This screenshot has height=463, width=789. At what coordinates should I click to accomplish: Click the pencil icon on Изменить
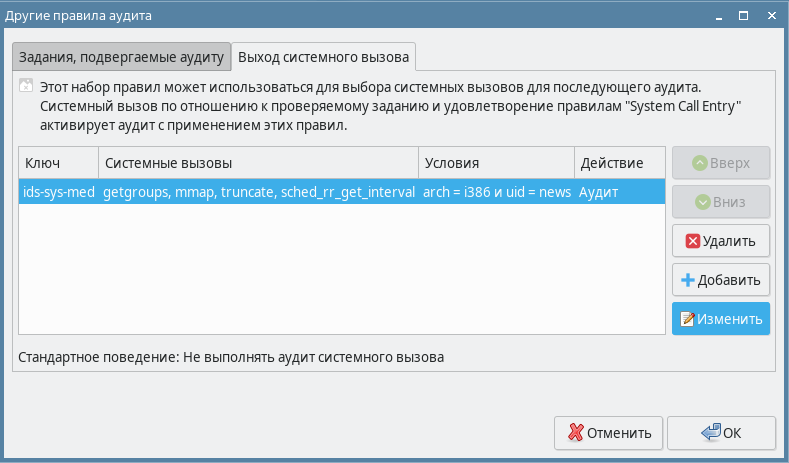[688, 319]
